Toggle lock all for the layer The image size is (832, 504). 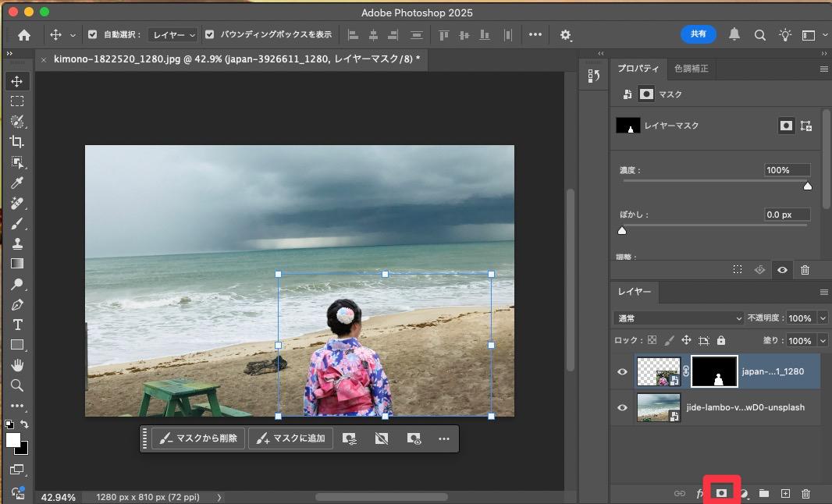(x=720, y=340)
